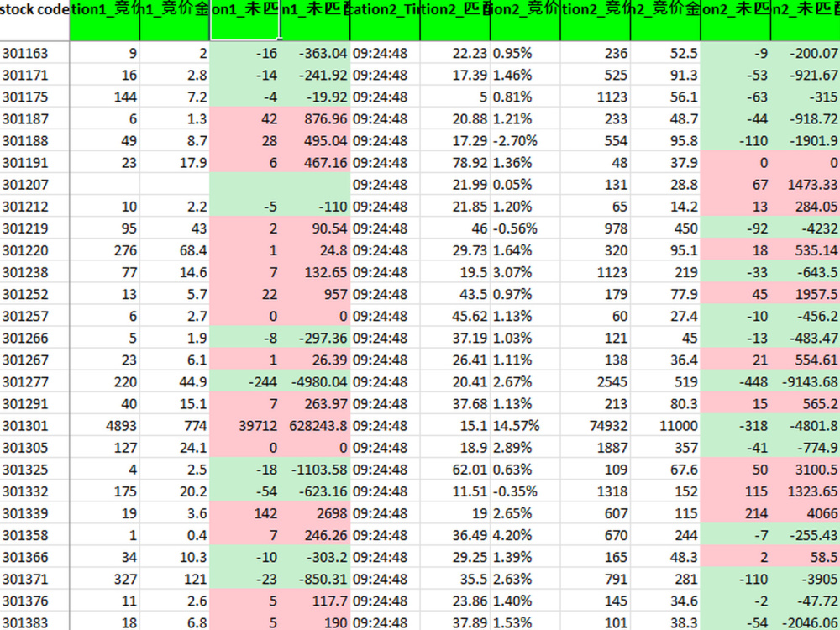
Task: Click the -2.70% cell in row 301188
Action: (525, 141)
